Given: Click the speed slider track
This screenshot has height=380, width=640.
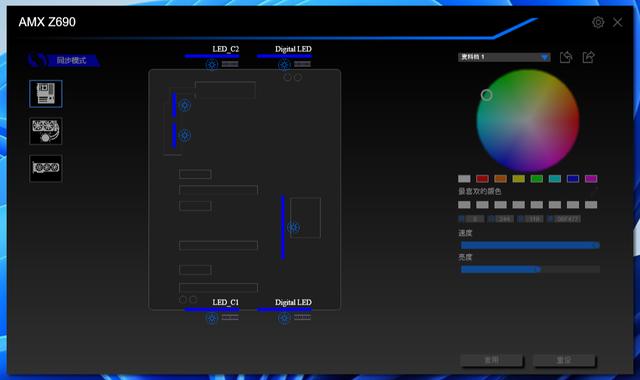Looking at the screenshot, I should pyautogui.click(x=530, y=245).
